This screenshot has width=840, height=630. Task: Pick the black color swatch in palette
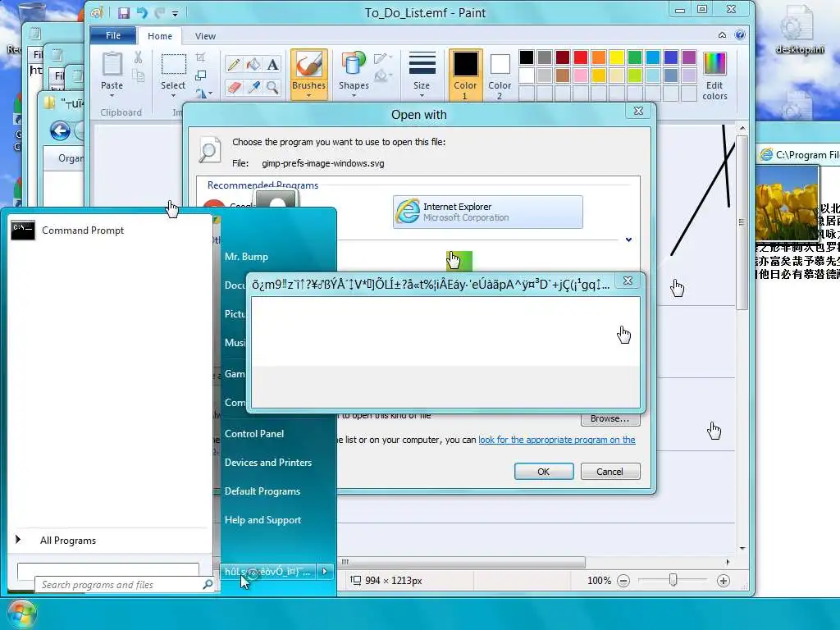(527, 57)
